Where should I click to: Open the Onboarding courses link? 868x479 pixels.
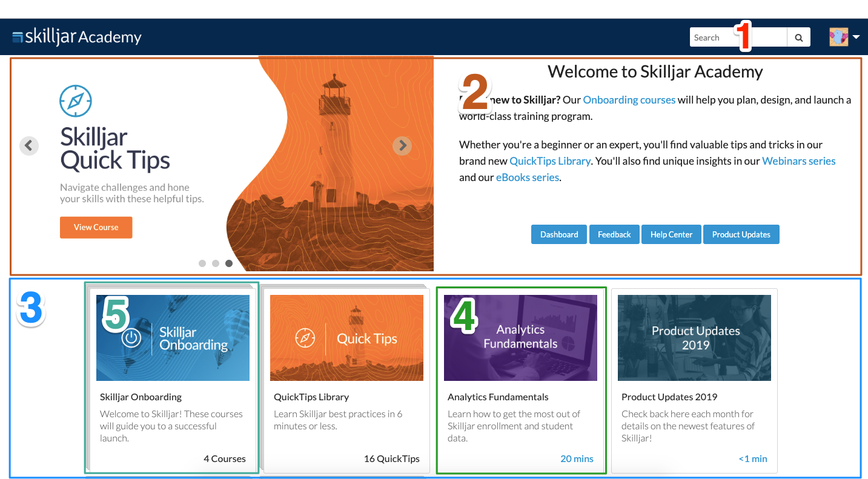[629, 100]
